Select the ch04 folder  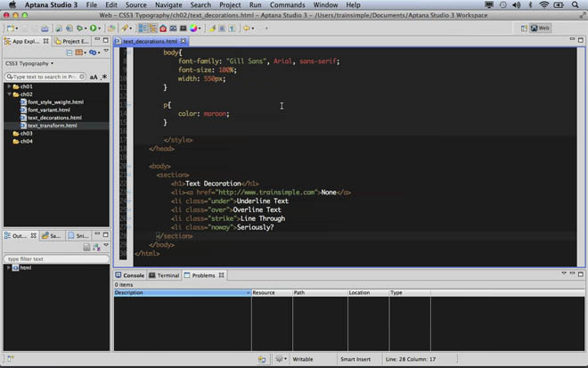pos(26,142)
